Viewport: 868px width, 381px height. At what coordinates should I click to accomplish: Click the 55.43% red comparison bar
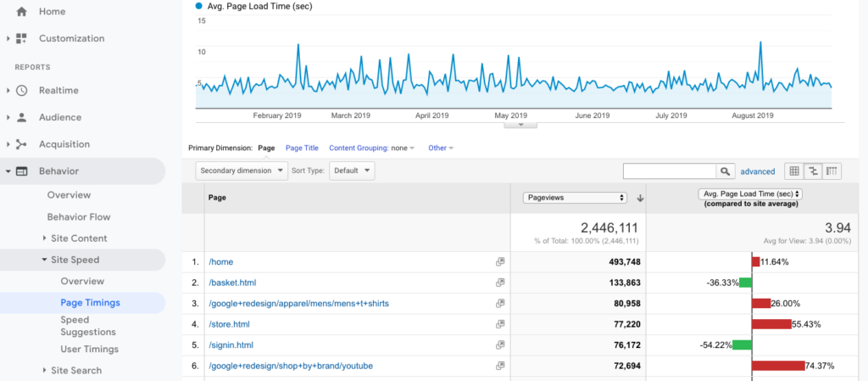[771, 324]
